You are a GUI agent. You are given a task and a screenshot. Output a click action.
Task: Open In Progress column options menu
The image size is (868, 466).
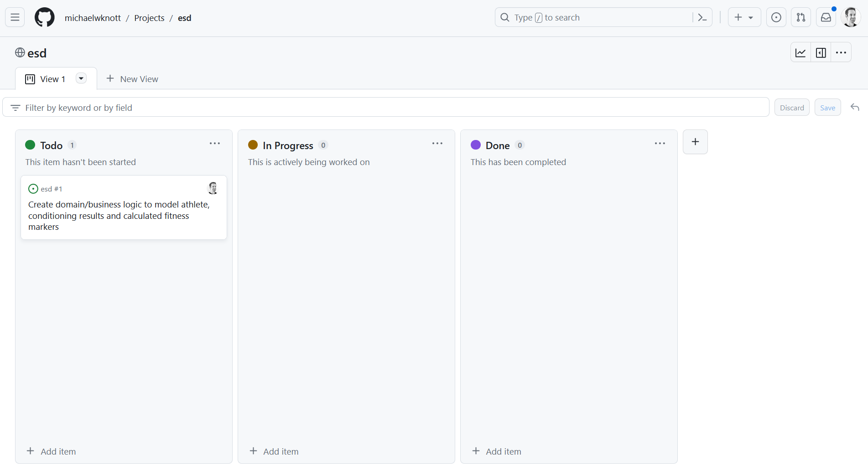pyautogui.click(x=437, y=143)
